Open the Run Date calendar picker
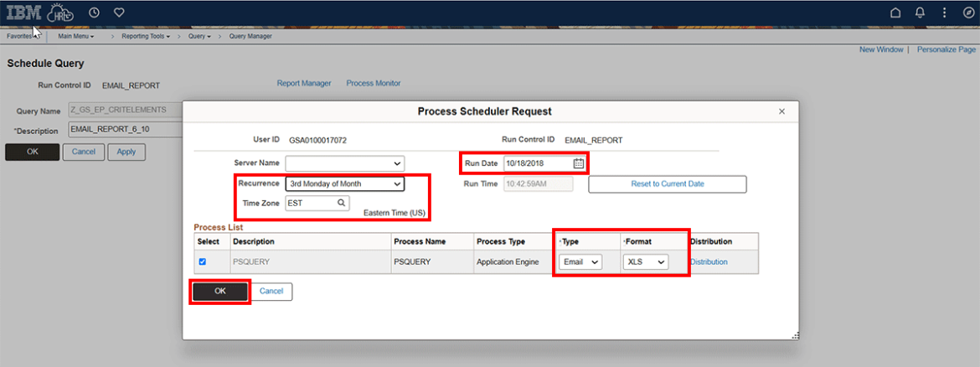 click(x=578, y=163)
